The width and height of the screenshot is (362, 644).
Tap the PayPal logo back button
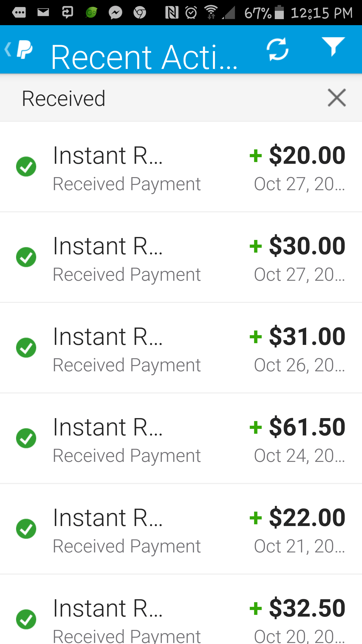[19, 49]
